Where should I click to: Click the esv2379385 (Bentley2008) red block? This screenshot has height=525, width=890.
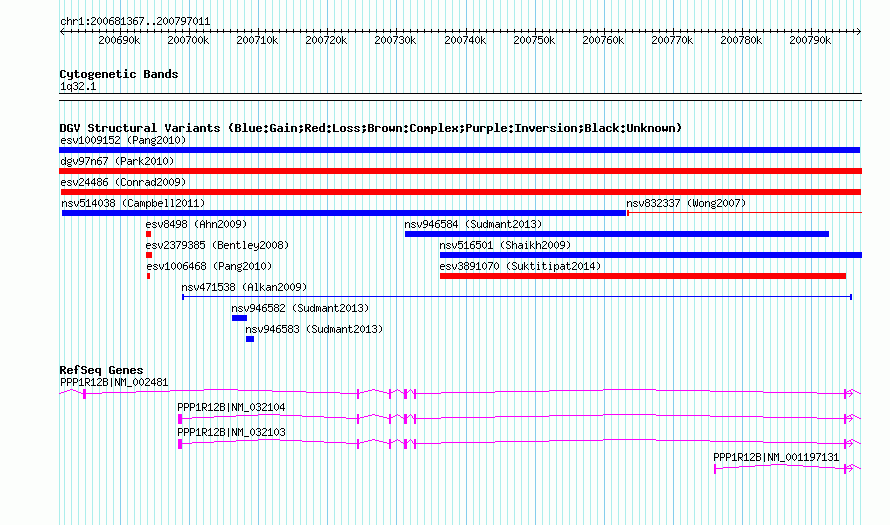[x=149, y=255]
